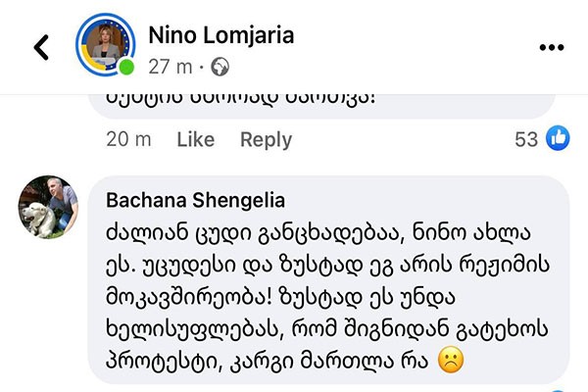The image size is (588, 392).
Task: Select the comment line starting with ძალიან ცუდი
Action: point(318,233)
